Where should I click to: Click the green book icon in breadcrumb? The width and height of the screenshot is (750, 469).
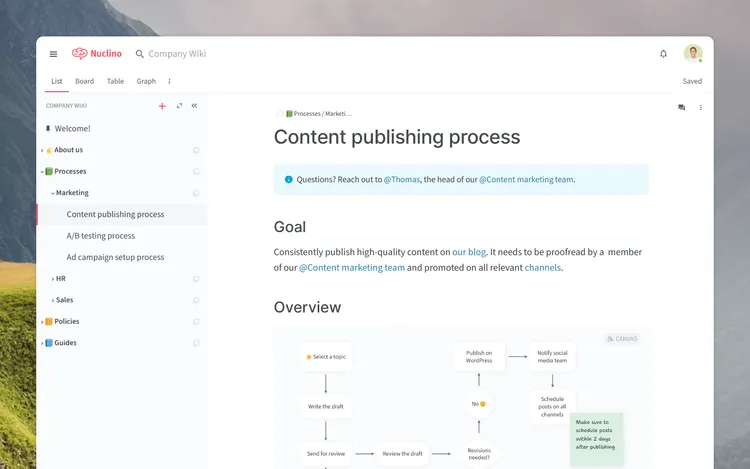click(x=289, y=114)
